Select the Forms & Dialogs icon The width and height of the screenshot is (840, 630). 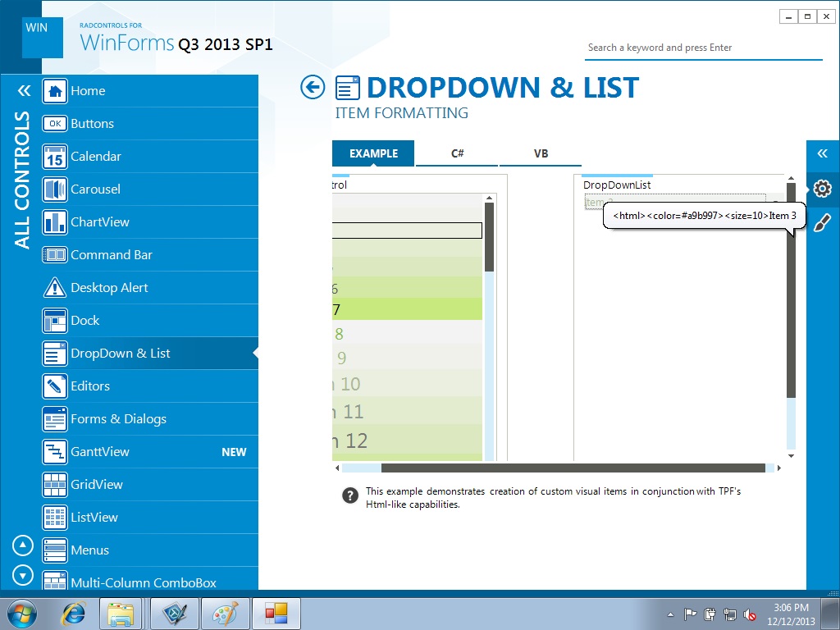(55, 419)
